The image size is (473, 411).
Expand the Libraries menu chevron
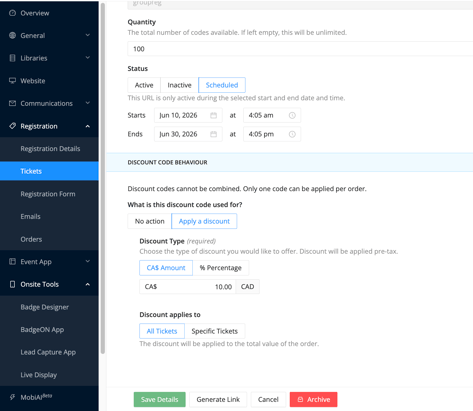tap(88, 58)
